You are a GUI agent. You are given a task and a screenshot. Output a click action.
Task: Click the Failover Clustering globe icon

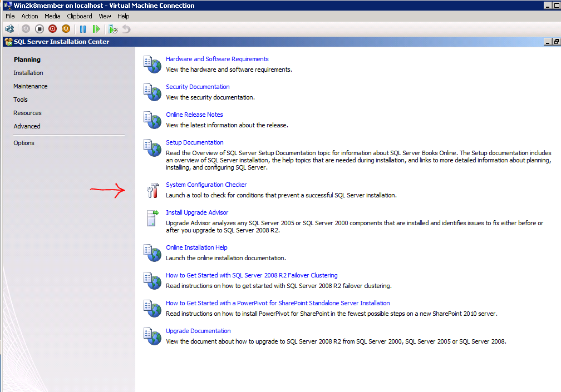tap(152, 281)
